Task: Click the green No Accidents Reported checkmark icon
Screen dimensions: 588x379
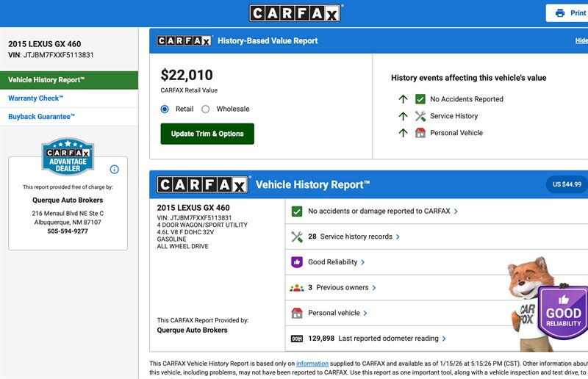Action: [420, 99]
